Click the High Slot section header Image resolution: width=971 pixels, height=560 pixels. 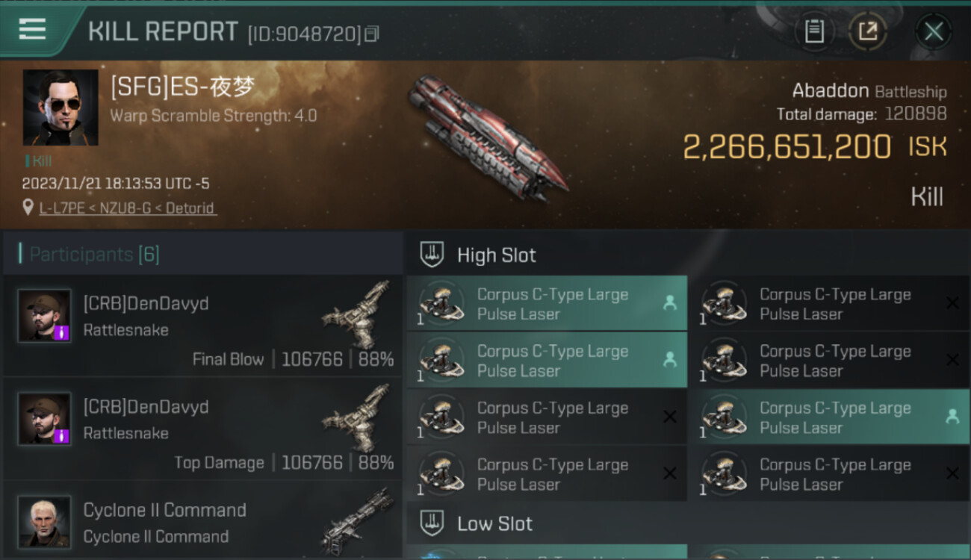pyautogui.click(x=496, y=255)
